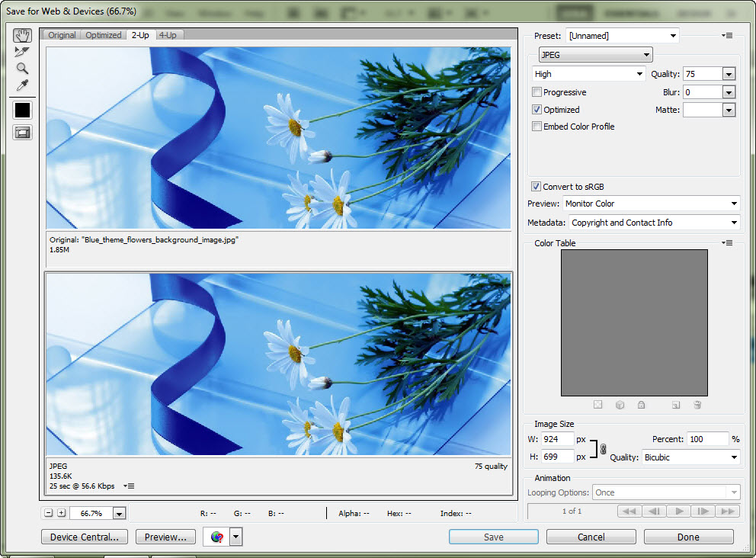Select the Zoom tool
This screenshot has width=756, height=558.
tap(22, 69)
